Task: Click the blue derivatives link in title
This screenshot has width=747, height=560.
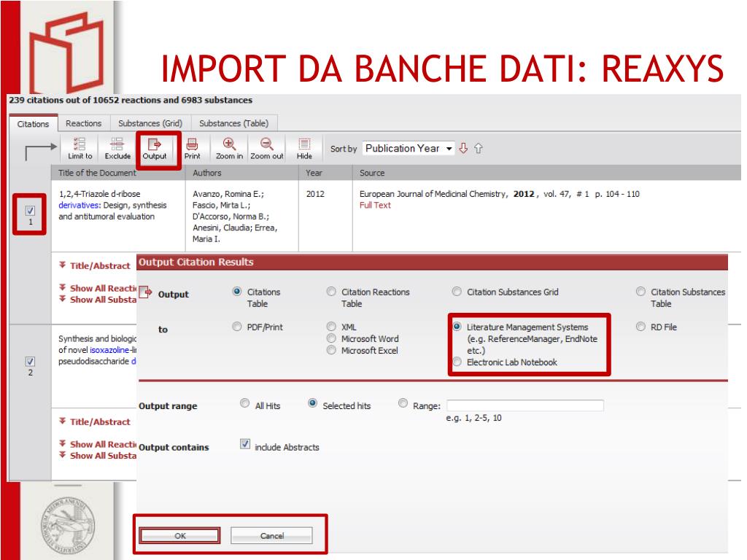Action: click(x=79, y=205)
